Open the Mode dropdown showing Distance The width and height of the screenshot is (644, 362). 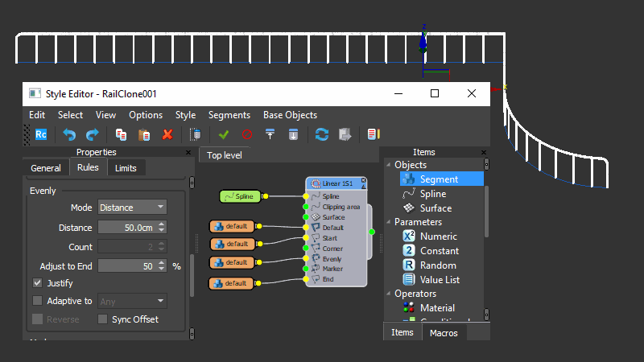click(x=132, y=208)
